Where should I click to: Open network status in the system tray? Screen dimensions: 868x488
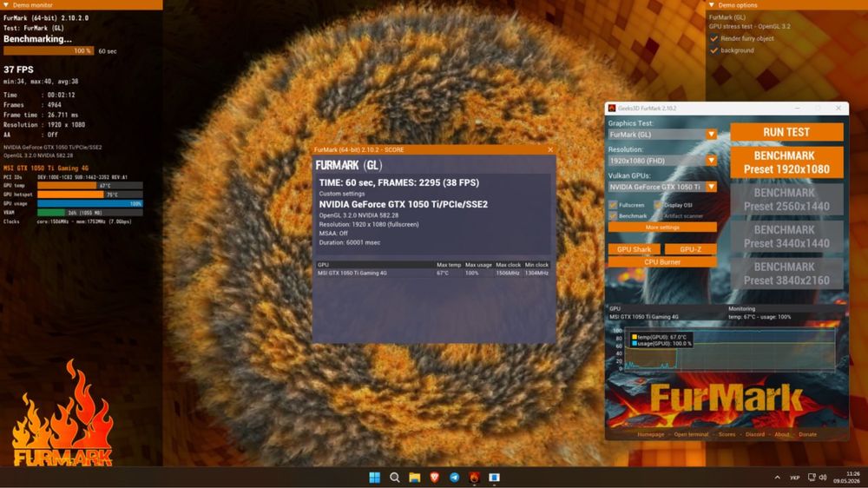coord(812,478)
